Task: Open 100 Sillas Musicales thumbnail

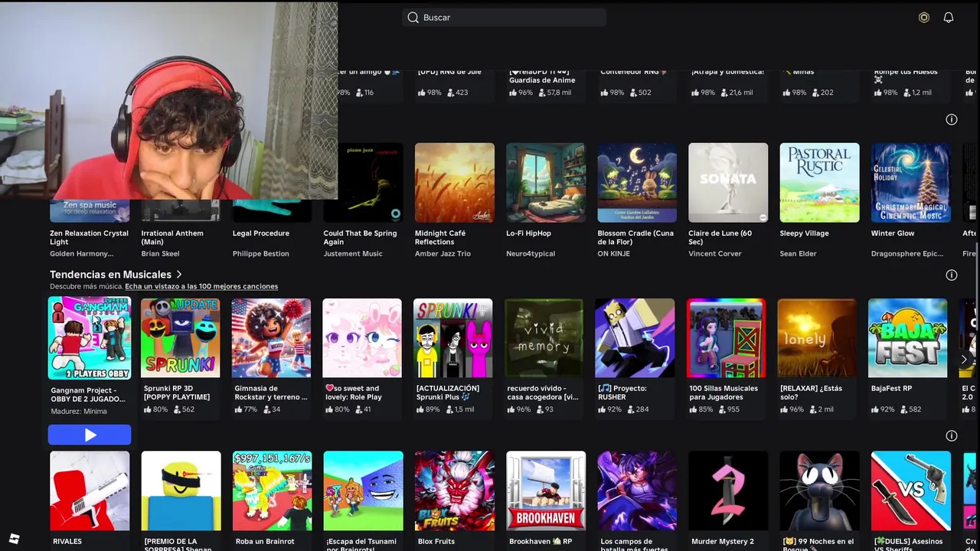Action: coord(727,338)
